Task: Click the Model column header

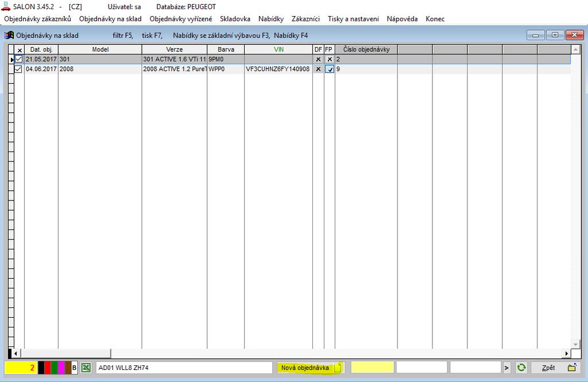Action: pyautogui.click(x=100, y=49)
